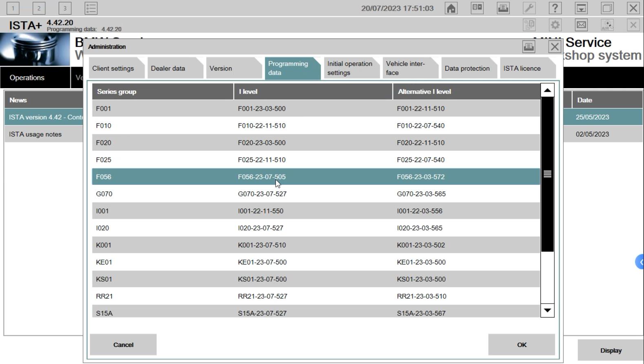The width and height of the screenshot is (644, 364).
Task: Select the F025 series group row
Action: (x=316, y=160)
